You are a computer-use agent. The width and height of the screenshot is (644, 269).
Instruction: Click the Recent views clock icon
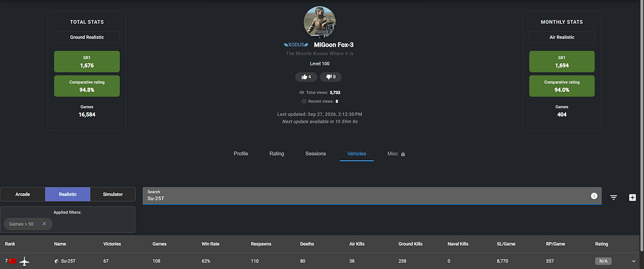coord(303,101)
